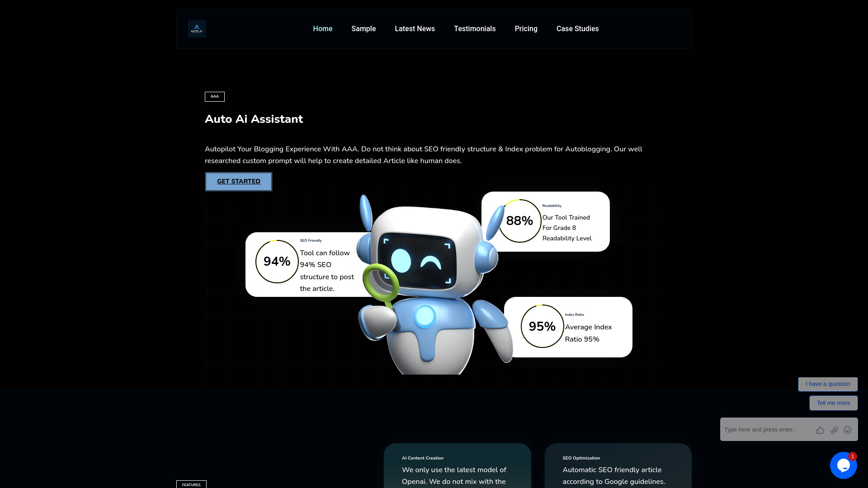The image size is (868, 488).
Task: Expand the Latest News navigation item
Action: click(415, 28)
